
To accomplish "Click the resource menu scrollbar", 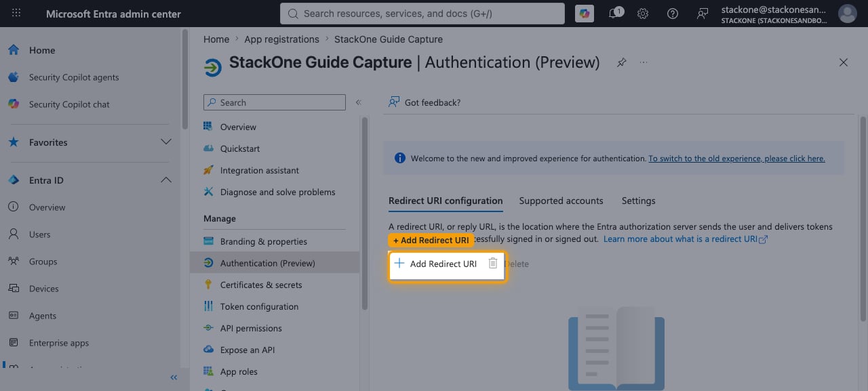I will pyautogui.click(x=364, y=213).
